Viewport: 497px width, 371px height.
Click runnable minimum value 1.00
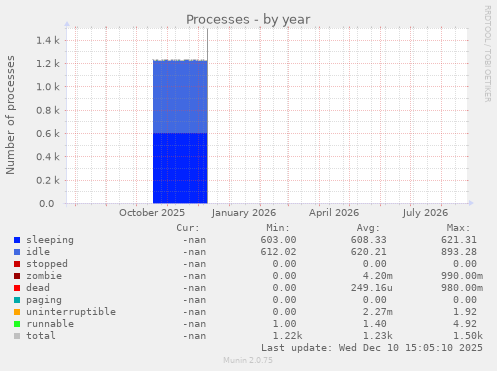pos(284,324)
